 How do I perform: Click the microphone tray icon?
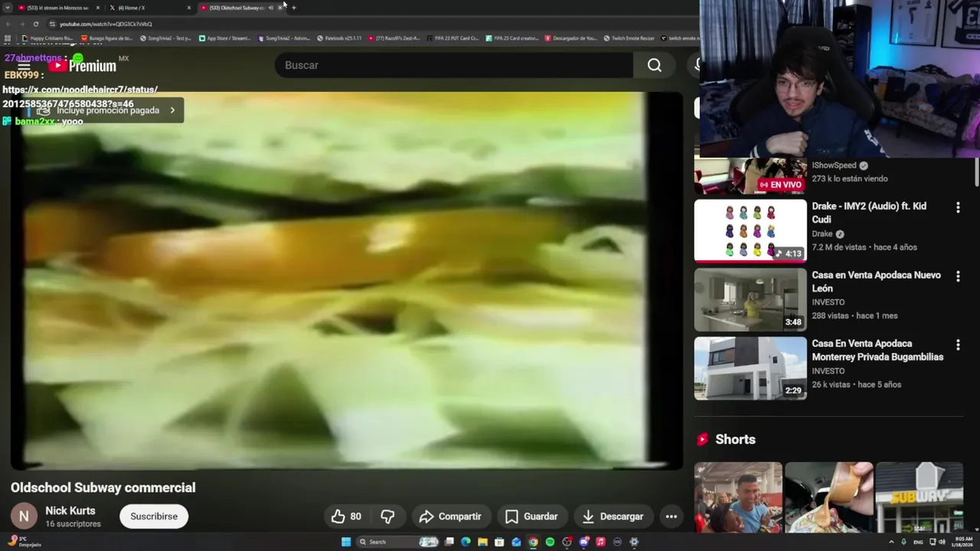pos(905,542)
